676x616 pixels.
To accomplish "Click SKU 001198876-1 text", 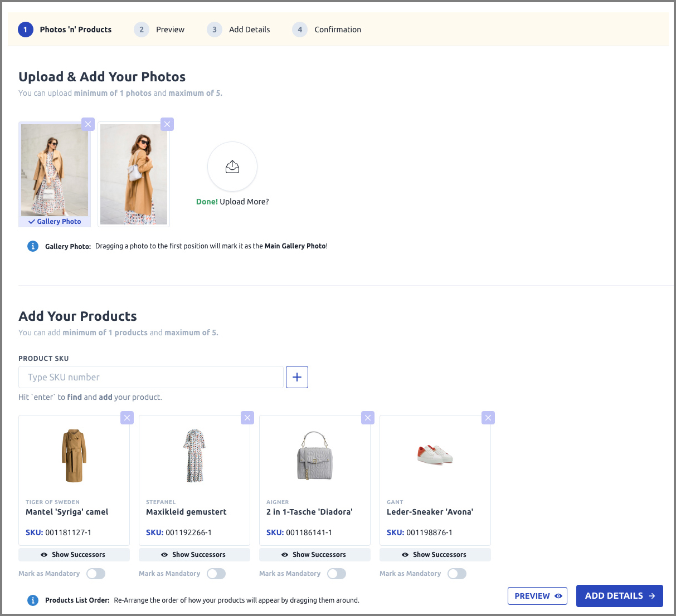I will point(420,532).
